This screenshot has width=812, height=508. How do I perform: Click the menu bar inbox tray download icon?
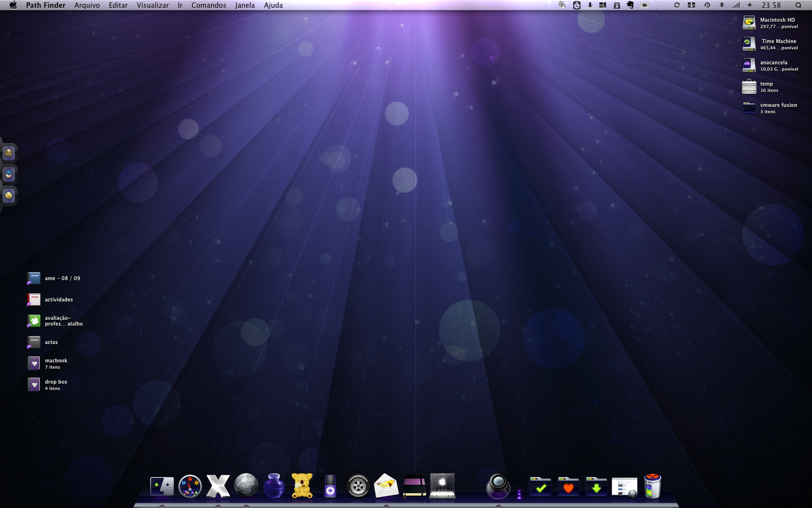(617, 5)
